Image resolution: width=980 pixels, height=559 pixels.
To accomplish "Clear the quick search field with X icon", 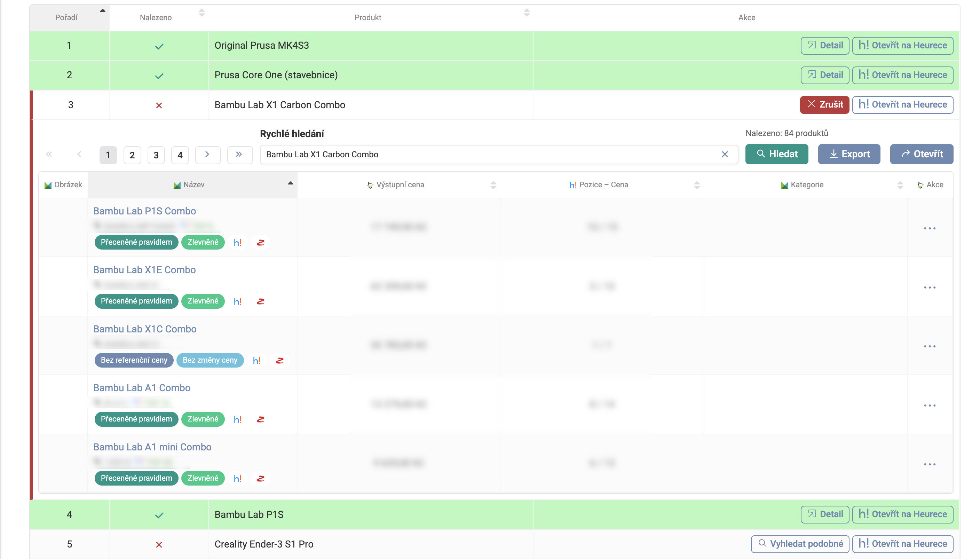I will (x=724, y=154).
